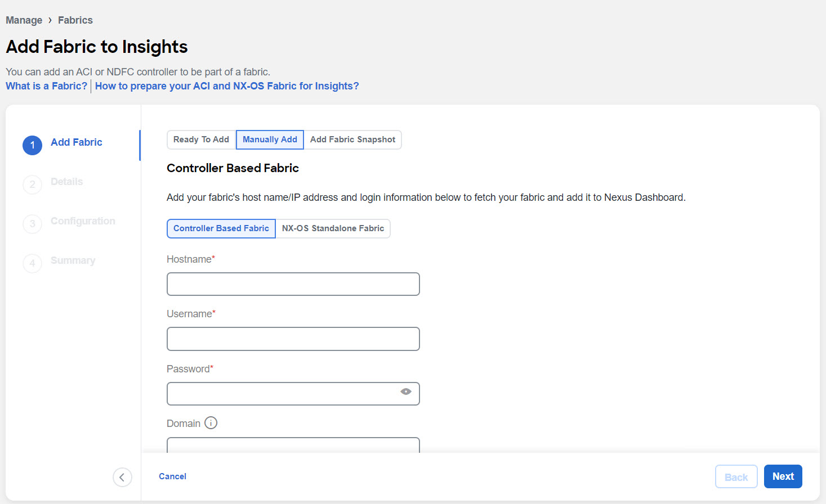
Task: Focus the Domain input field
Action: pyautogui.click(x=293, y=445)
